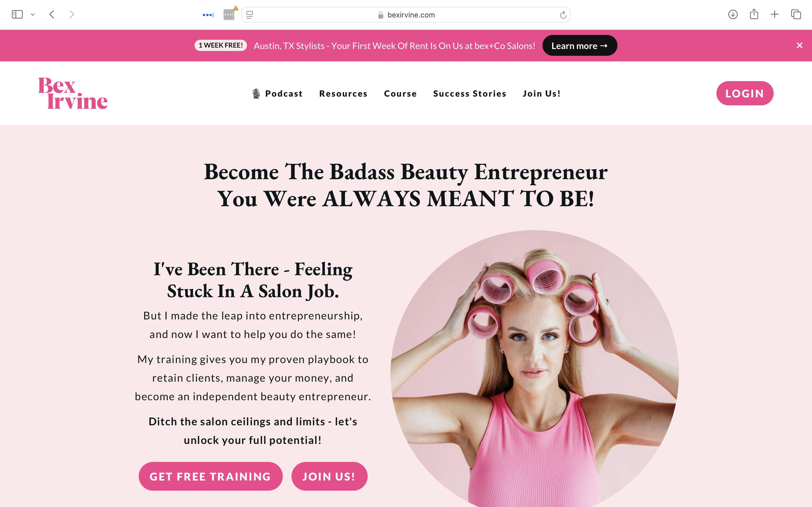Dismiss the pink promo banner

800,45
